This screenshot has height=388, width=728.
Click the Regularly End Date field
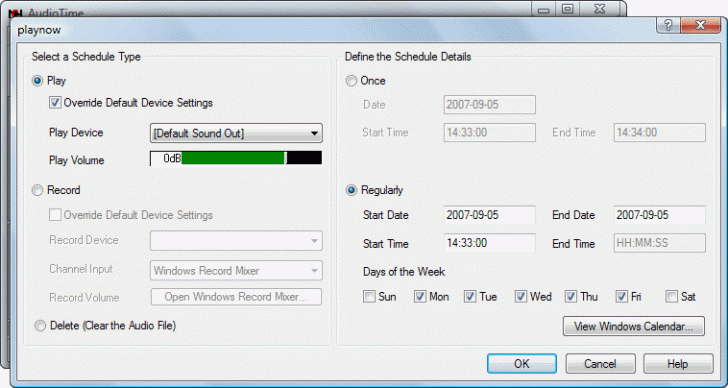pyautogui.click(x=660, y=215)
